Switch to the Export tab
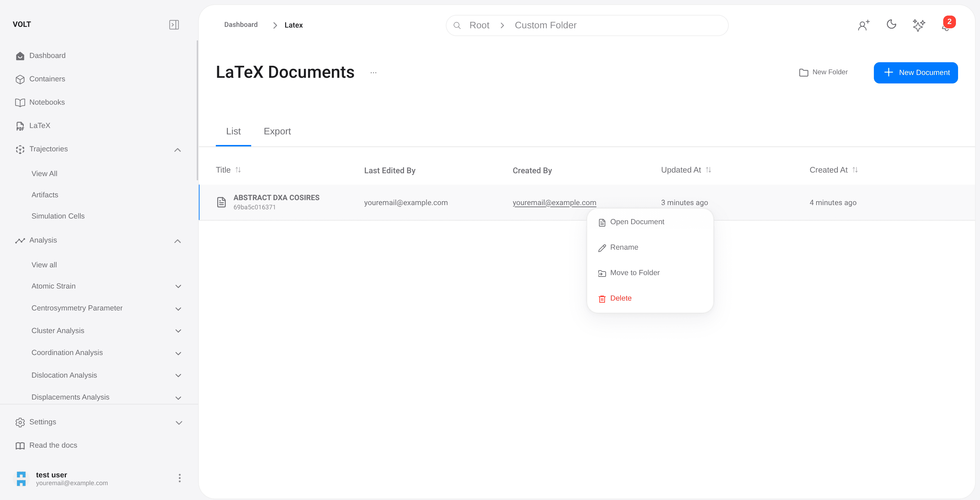 [277, 131]
